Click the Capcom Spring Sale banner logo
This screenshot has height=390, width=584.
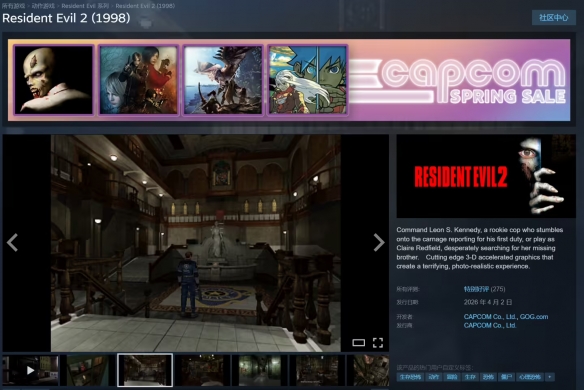pos(458,80)
